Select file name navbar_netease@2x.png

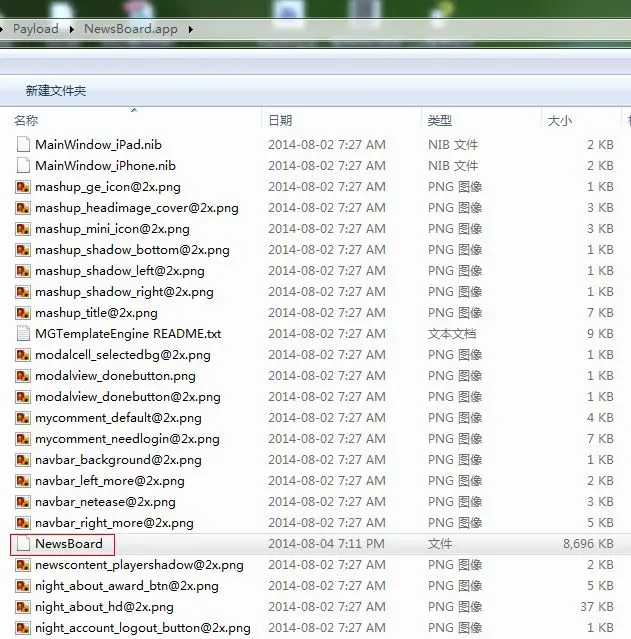click(106, 502)
